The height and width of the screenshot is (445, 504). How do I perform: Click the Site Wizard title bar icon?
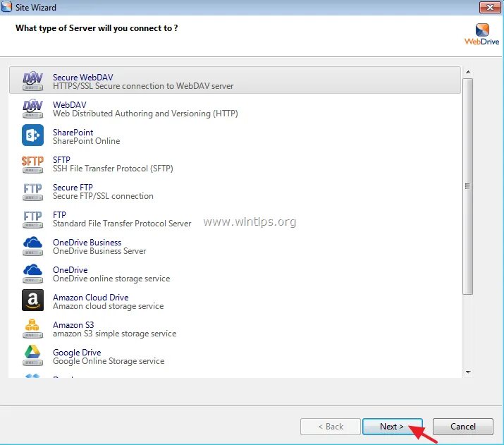point(6,7)
